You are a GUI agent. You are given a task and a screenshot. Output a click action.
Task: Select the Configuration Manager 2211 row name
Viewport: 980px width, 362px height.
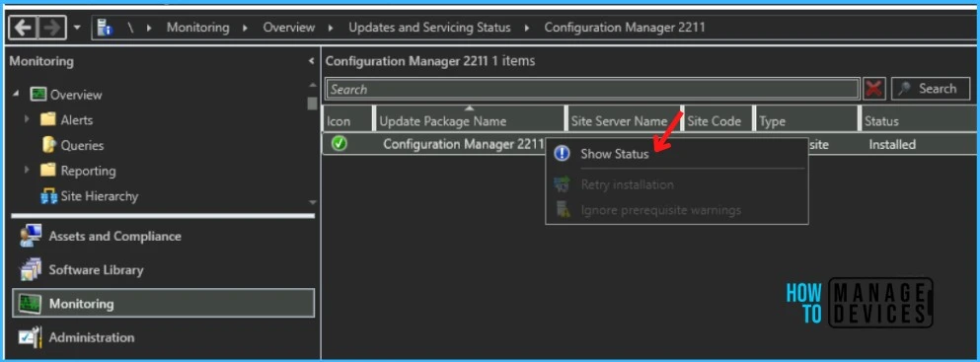click(x=463, y=144)
